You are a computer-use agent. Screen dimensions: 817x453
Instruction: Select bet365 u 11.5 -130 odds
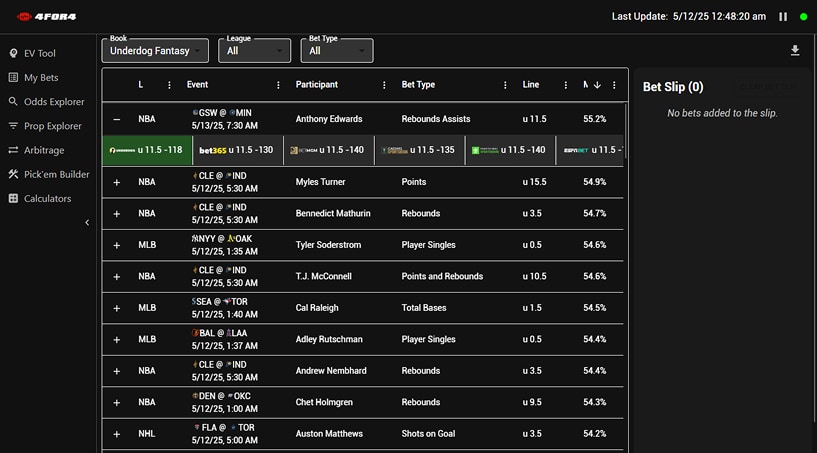click(x=238, y=150)
